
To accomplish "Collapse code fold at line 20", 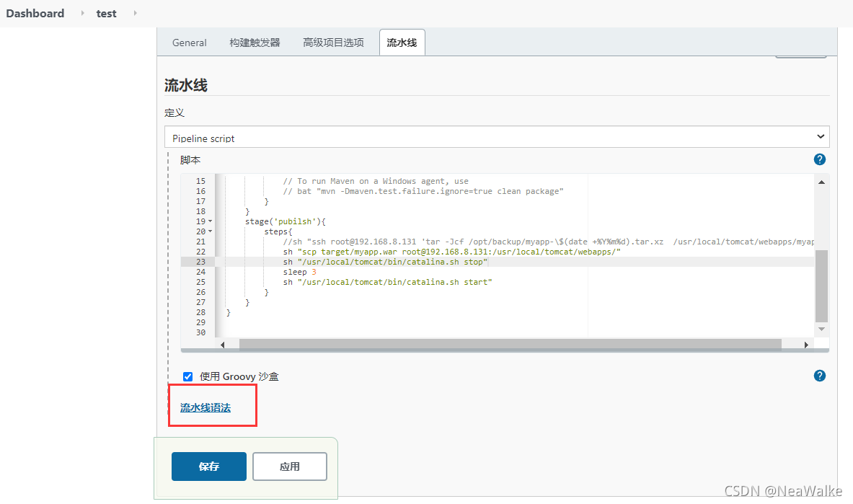I will (211, 231).
